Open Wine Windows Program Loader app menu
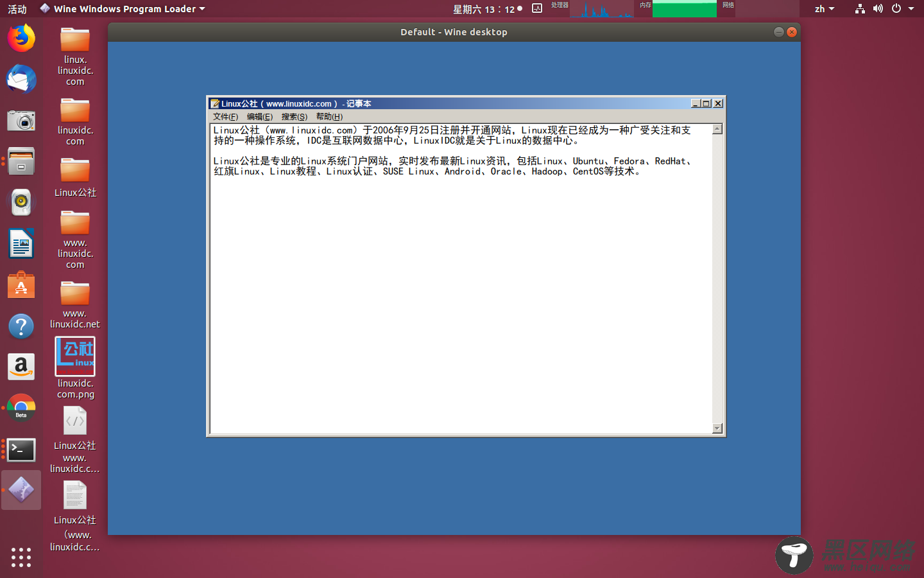The height and width of the screenshot is (578, 924). click(123, 9)
